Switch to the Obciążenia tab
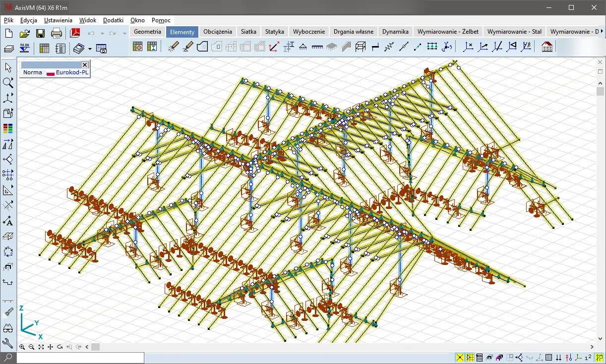The image size is (606, 364). 217,31
